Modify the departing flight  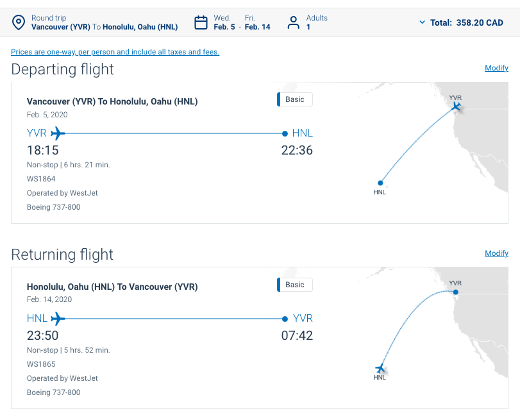pyautogui.click(x=496, y=68)
